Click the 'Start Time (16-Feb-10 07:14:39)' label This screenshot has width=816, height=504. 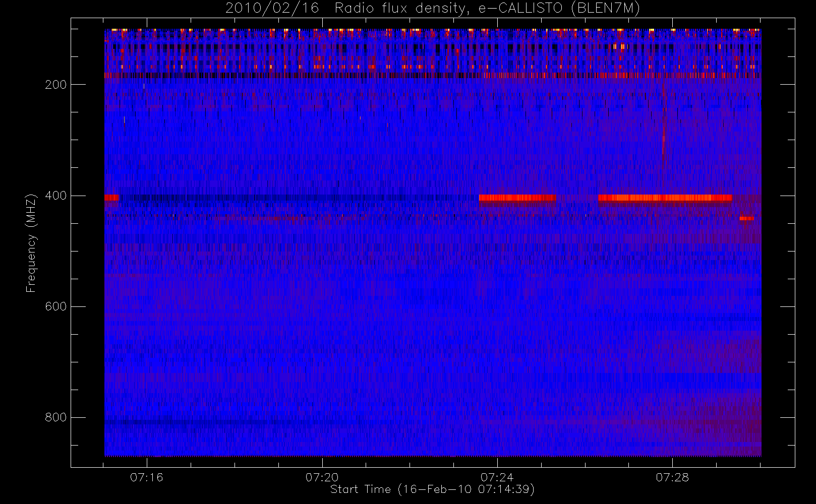click(432, 489)
